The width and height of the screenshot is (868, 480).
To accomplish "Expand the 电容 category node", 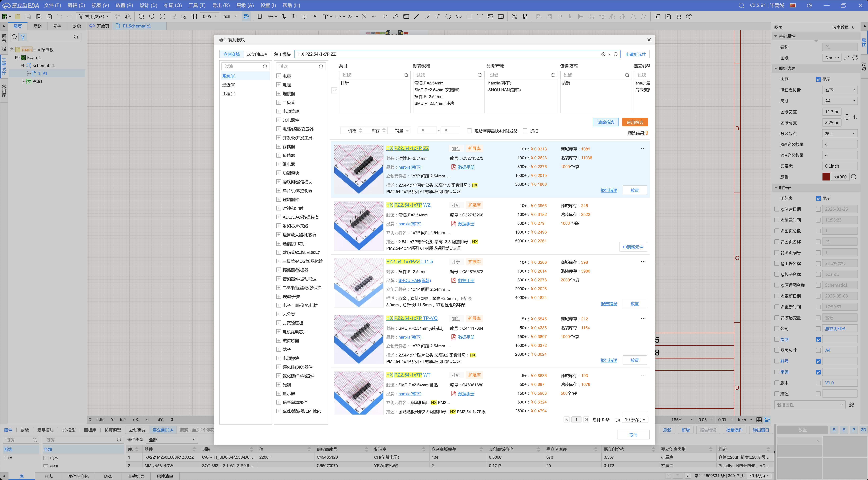I will [279, 76].
